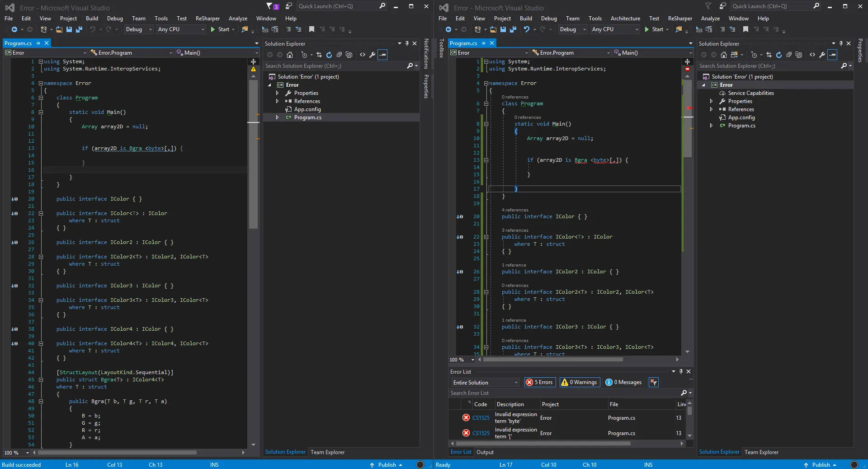Screen dimensions: 868x469
Task: Open the Toolbox side panel tab
Action: (442, 48)
